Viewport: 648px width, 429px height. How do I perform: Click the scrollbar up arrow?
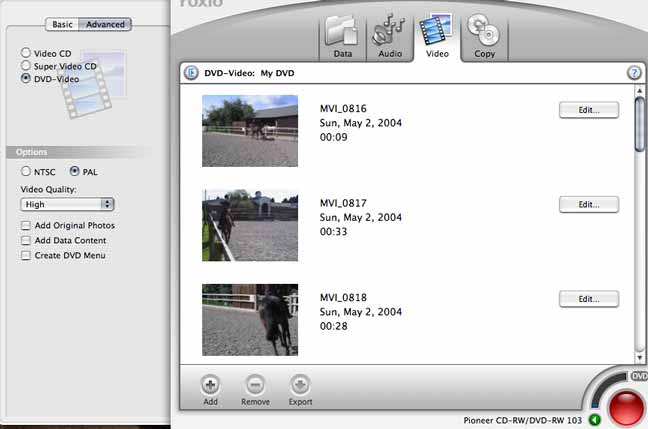pyautogui.click(x=639, y=90)
